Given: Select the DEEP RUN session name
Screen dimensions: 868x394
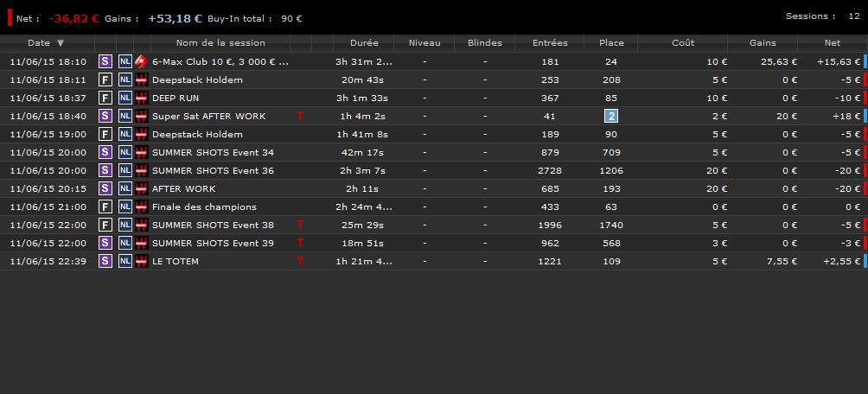Looking at the screenshot, I should 176,98.
